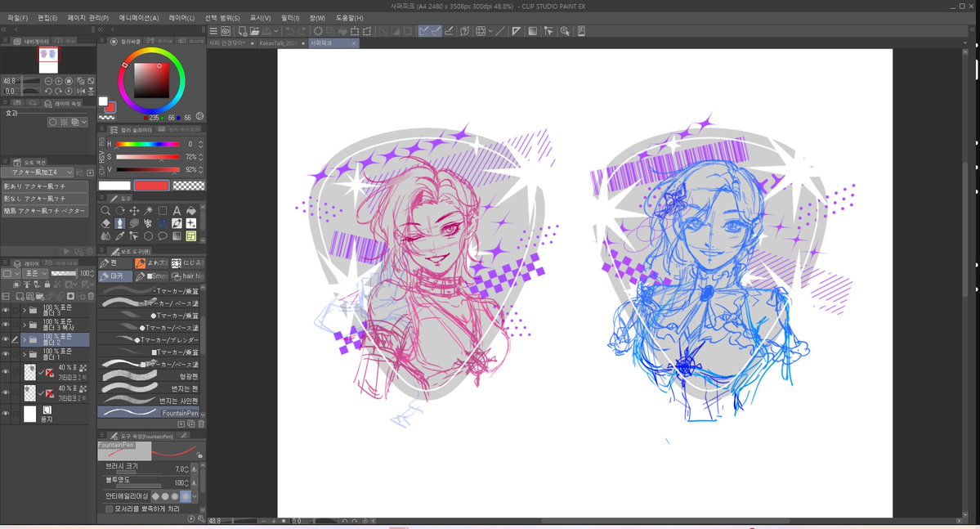Click the Open file folder toolbar icon
The height and width of the screenshot is (529, 980).
254,30
